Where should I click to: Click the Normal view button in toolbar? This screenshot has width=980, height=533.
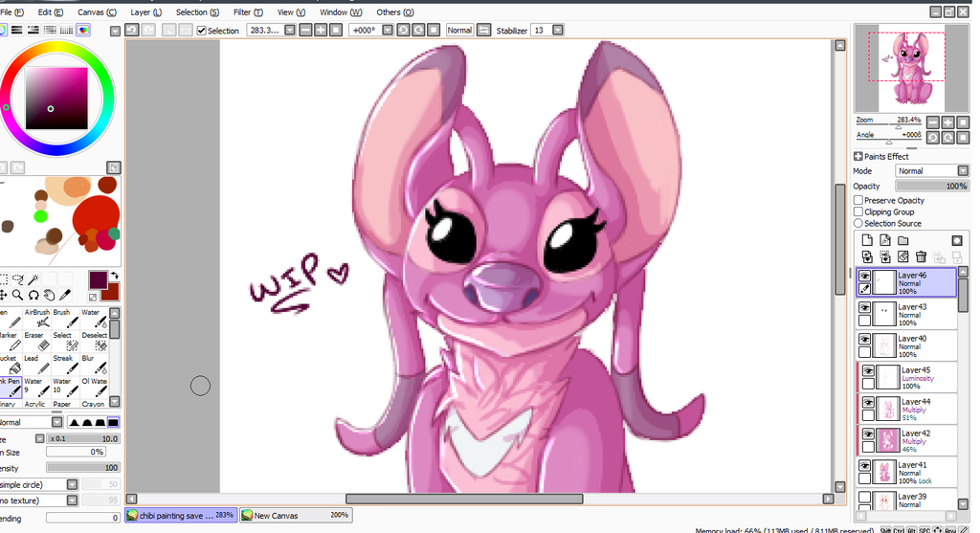459,31
